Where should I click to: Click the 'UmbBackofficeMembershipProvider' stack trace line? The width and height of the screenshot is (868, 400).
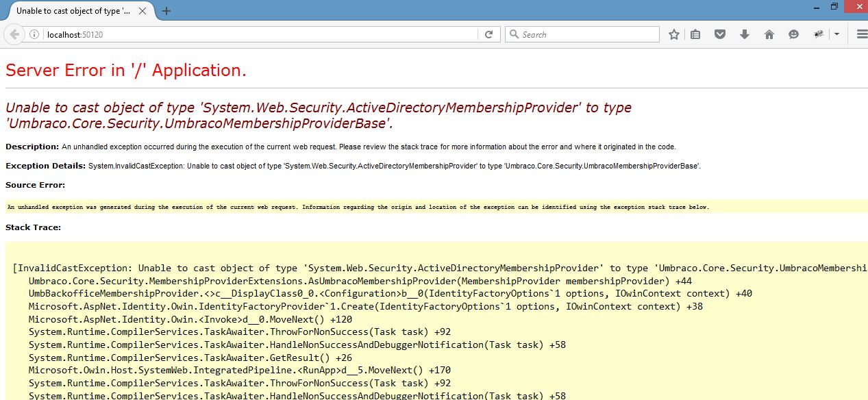tap(390, 293)
